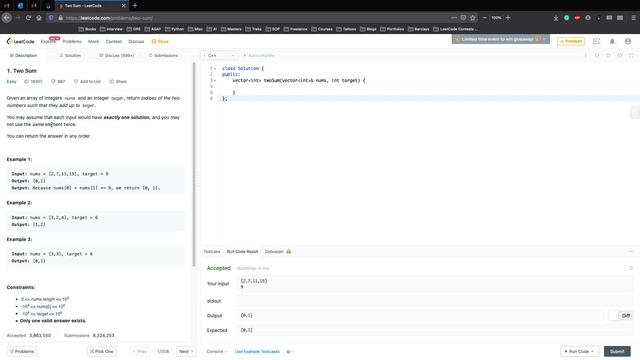Open testcase help dropdown icon
Viewport: 640px width, 360px height.
(x=290, y=351)
